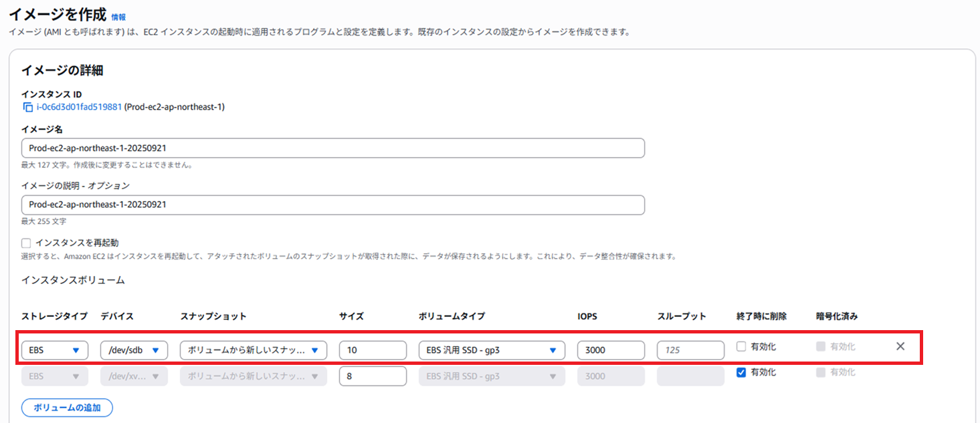Click the デバイス column header
This screenshot has height=423, width=980.
point(117,316)
